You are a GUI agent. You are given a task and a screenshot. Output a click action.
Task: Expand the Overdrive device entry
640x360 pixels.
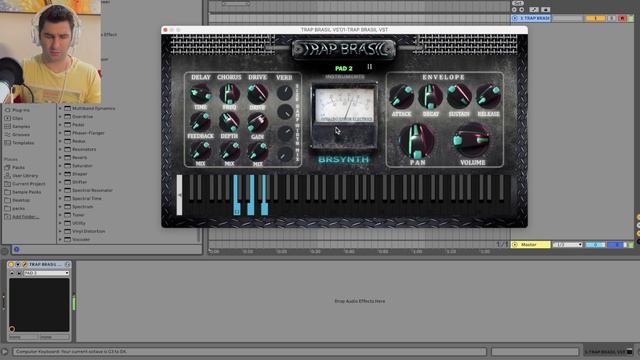pyautogui.click(x=60, y=117)
